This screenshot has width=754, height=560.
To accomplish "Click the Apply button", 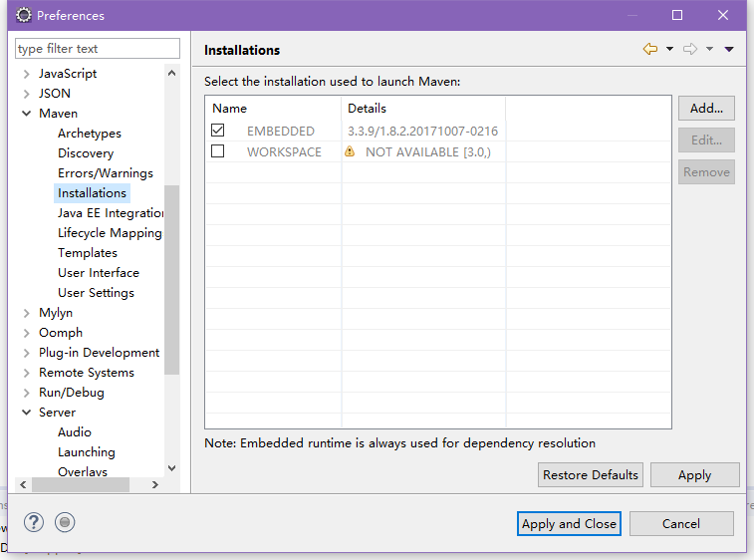I will coord(695,475).
